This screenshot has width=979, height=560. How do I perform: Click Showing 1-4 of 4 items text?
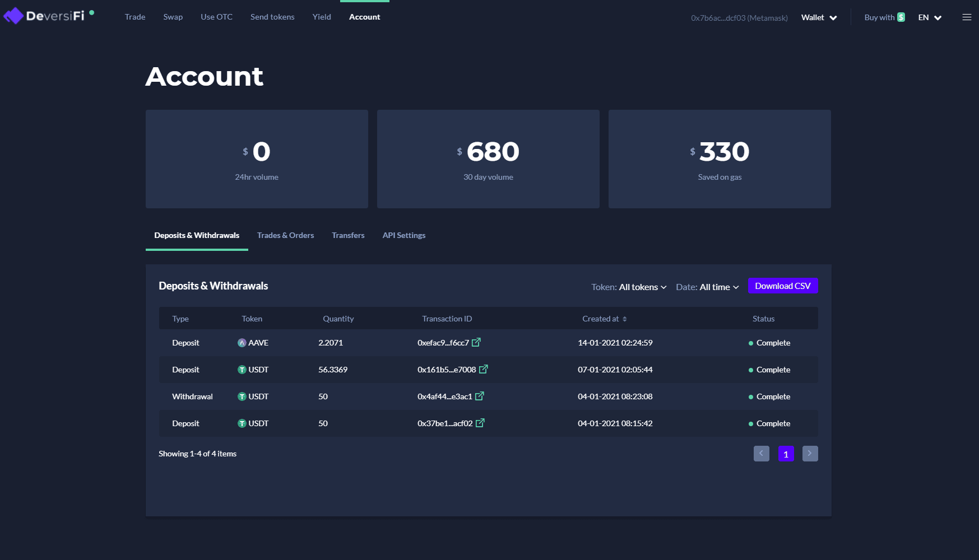[197, 454]
